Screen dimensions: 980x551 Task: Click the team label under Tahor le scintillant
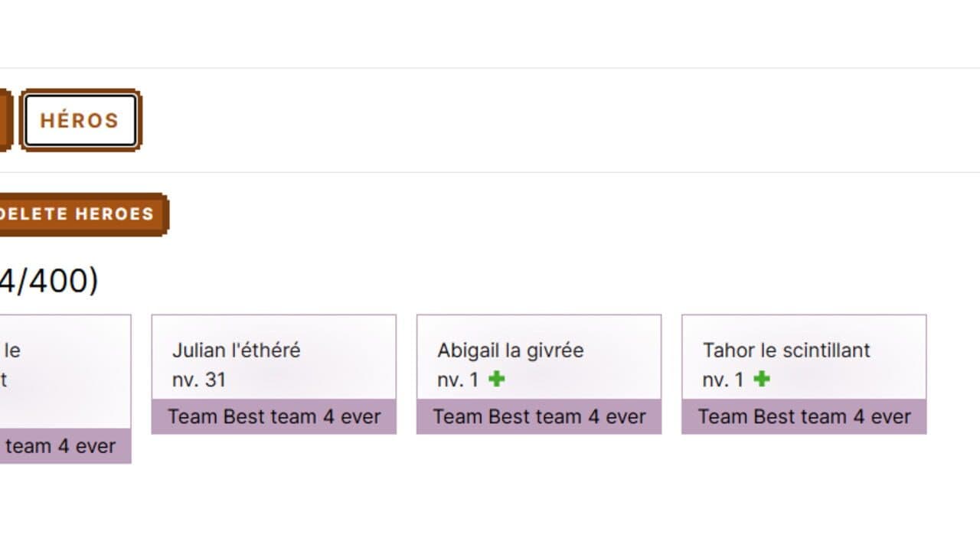(x=804, y=416)
